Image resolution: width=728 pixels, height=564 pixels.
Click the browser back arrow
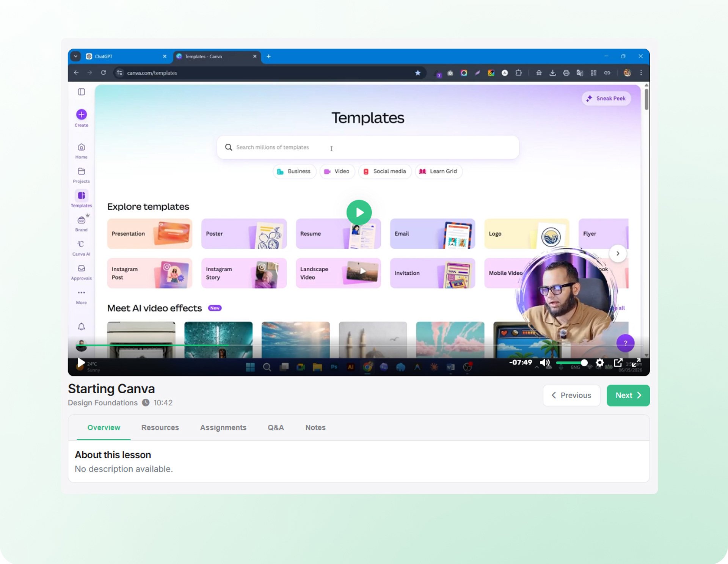76,73
